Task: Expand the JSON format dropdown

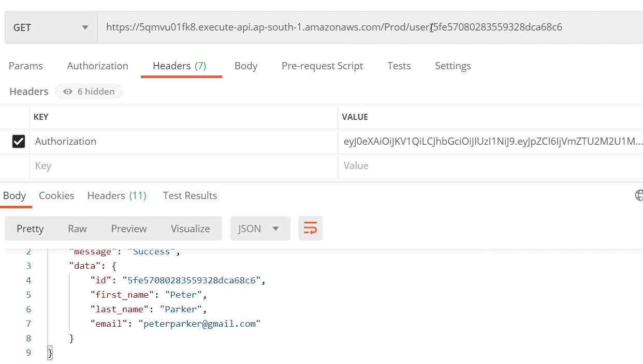Action: click(x=259, y=229)
